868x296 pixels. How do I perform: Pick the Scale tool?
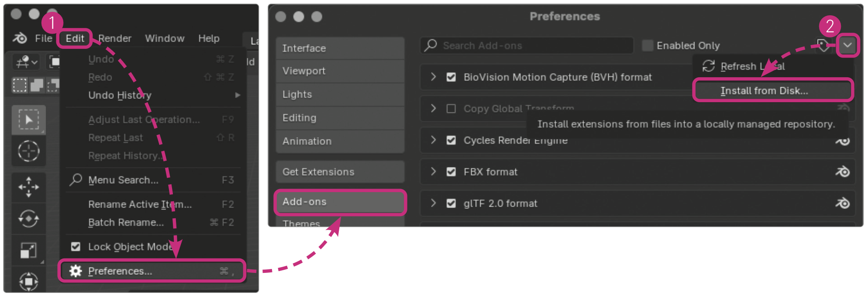point(29,250)
